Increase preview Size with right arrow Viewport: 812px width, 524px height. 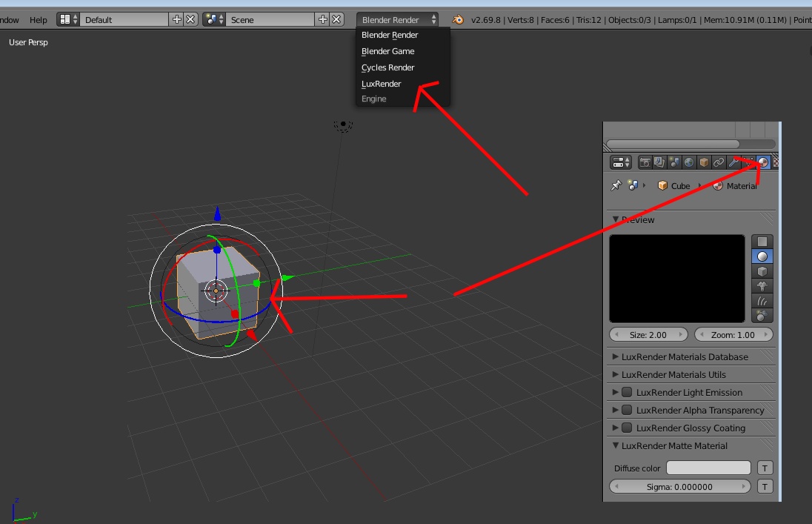(681, 335)
